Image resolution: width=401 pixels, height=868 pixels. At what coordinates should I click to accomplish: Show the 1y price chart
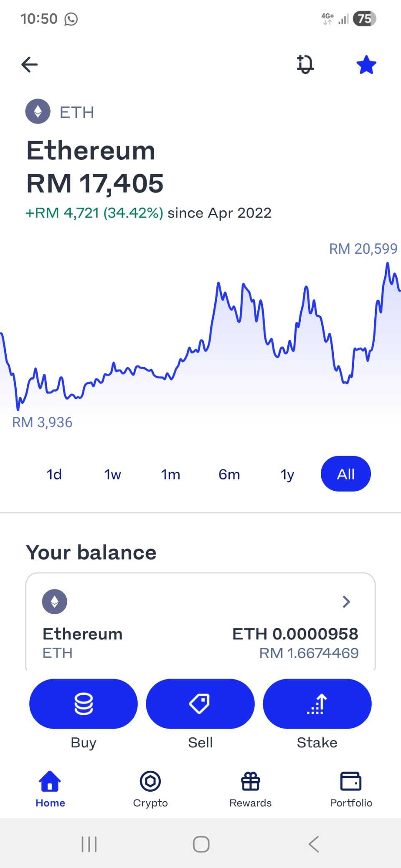coord(287,474)
